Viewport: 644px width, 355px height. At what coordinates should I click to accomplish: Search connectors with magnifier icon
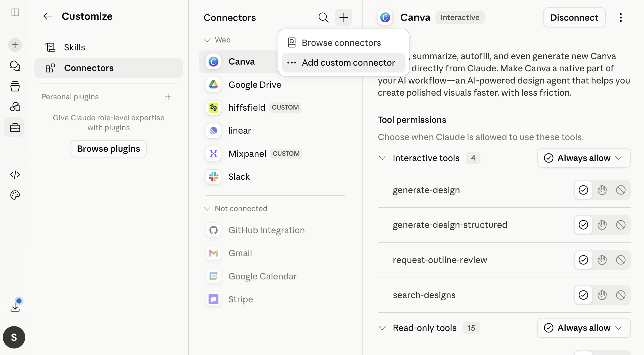tap(323, 18)
